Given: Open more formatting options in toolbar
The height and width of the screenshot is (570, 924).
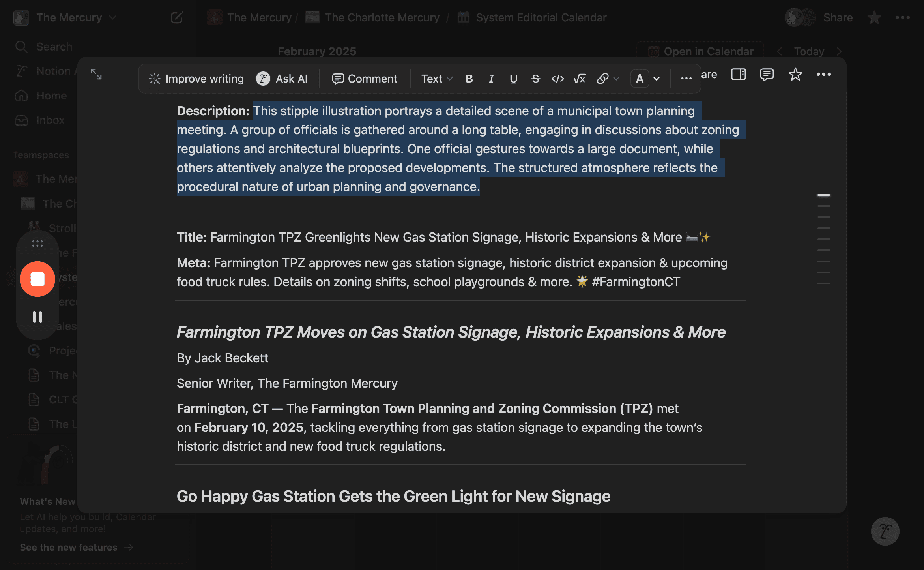Looking at the screenshot, I should coord(686,79).
